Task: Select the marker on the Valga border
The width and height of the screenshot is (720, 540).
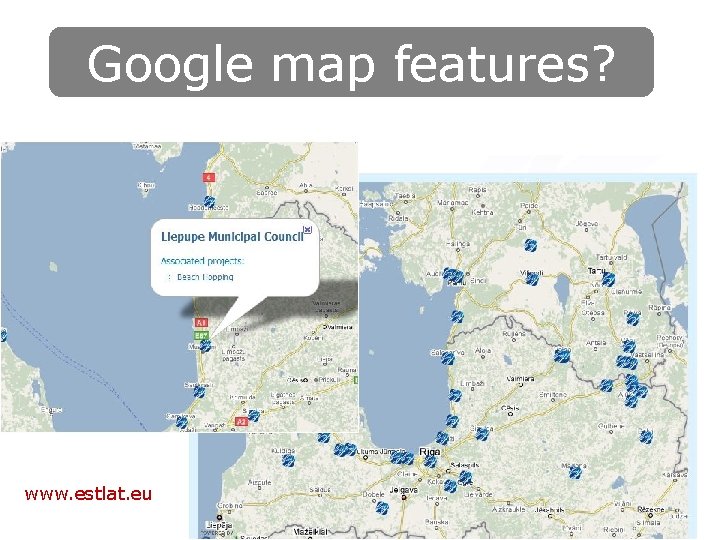Action: pos(562,355)
